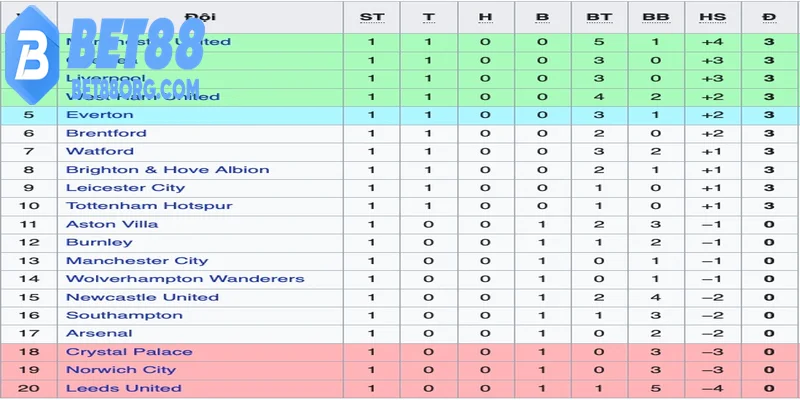The width and height of the screenshot is (800, 400).
Task: Click the HS column header
Action: tap(712, 17)
